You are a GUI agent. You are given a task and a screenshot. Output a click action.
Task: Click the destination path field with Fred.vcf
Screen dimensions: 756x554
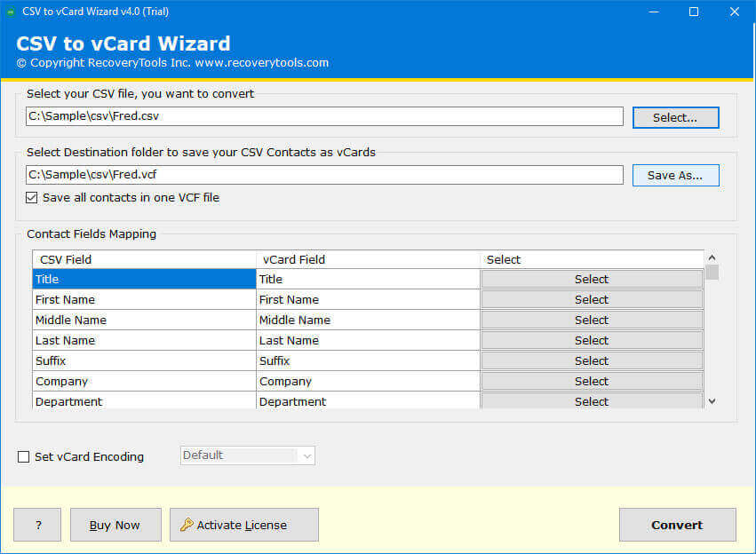click(324, 175)
